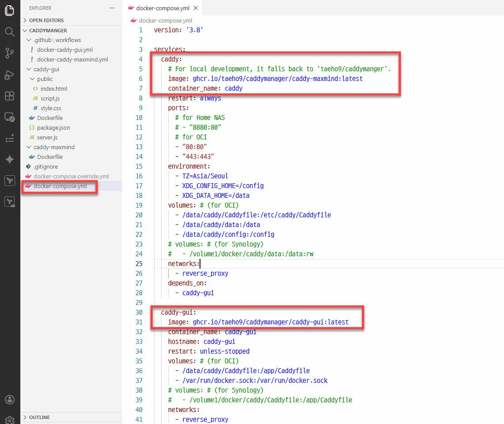Screen dimensions: 504x424
Task: Click 'restart: unless-stopped' on line 34
Action: point(208,351)
